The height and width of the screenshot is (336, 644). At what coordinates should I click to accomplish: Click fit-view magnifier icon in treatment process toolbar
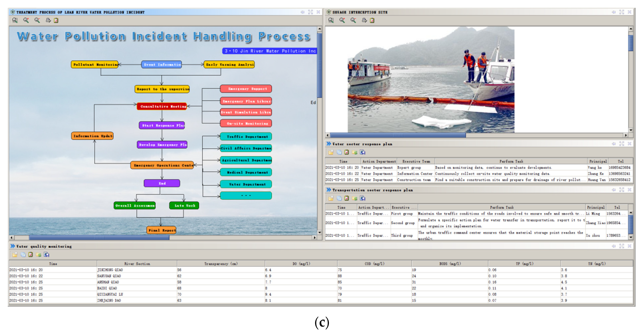coord(15,20)
